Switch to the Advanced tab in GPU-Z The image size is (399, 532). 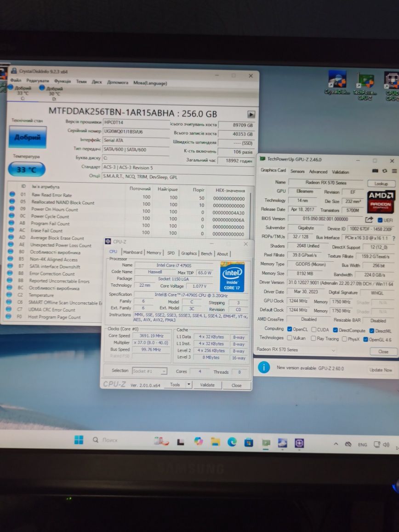click(318, 172)
